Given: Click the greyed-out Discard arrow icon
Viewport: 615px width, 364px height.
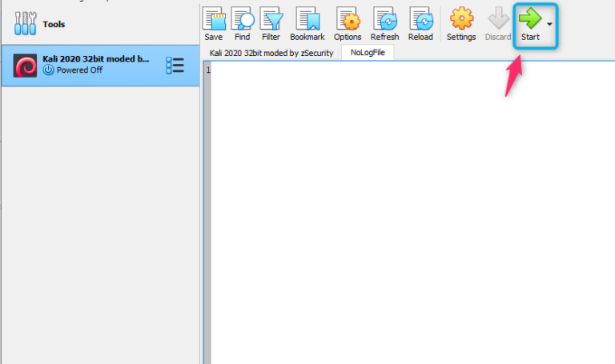Looking at the screenshot, I should click(498, 19).
